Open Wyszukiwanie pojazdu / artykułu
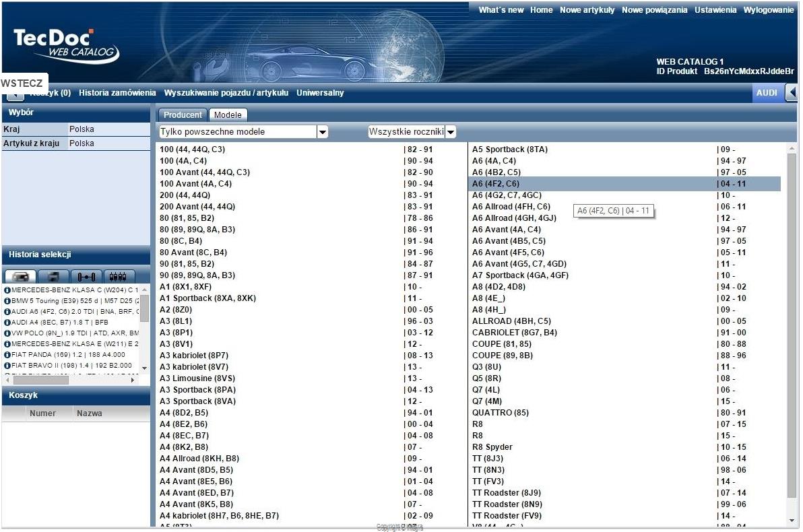This screenshot has width=803, height=532. (226, 93)
